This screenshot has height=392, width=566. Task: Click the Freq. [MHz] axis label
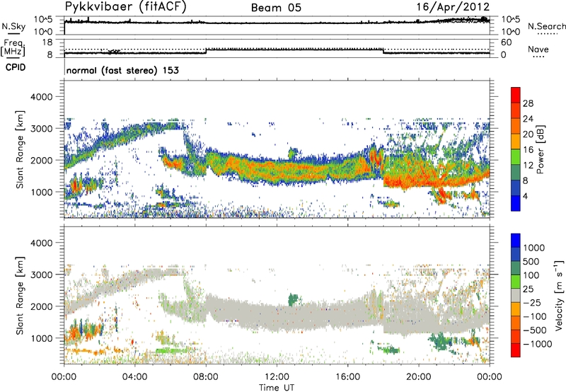pyautogui.click(x=14, y=48)
